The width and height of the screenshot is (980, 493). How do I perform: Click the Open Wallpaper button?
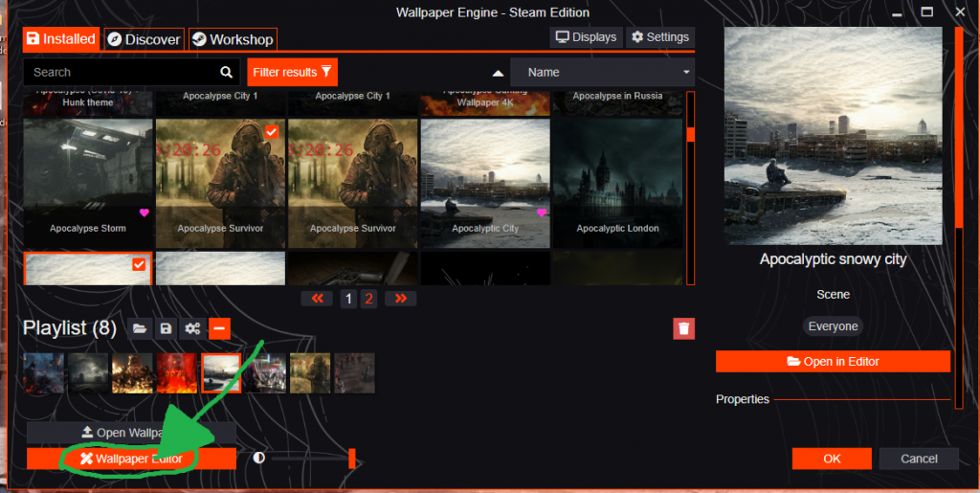point(131,433)
